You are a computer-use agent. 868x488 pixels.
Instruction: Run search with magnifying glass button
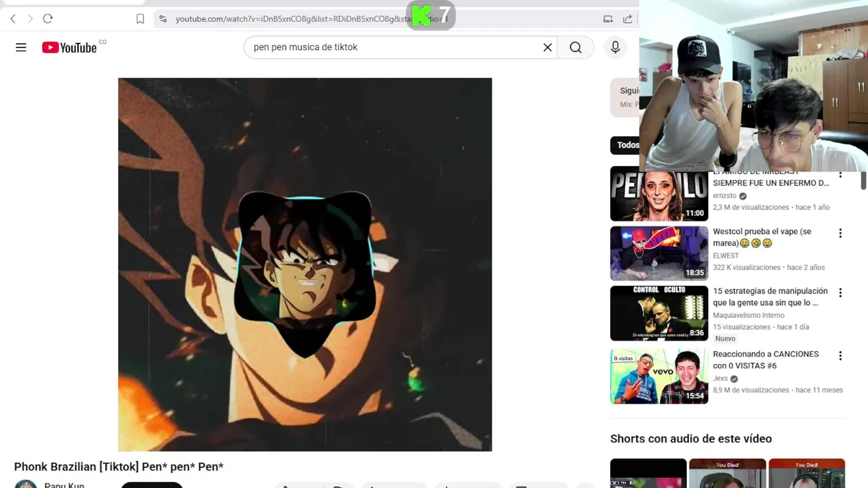click(x=576, y=47)
